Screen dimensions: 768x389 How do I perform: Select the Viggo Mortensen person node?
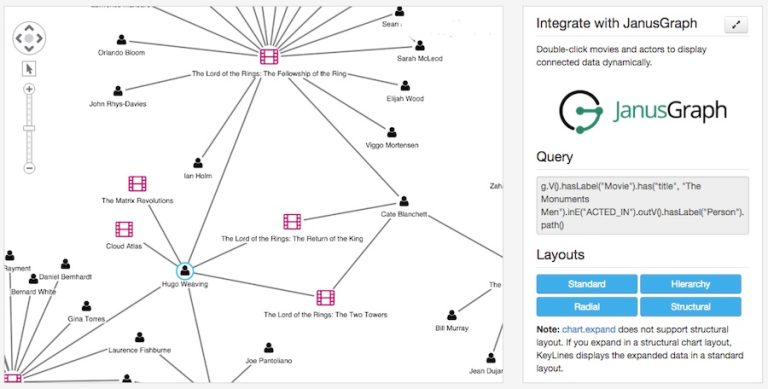tap(392, 132)
